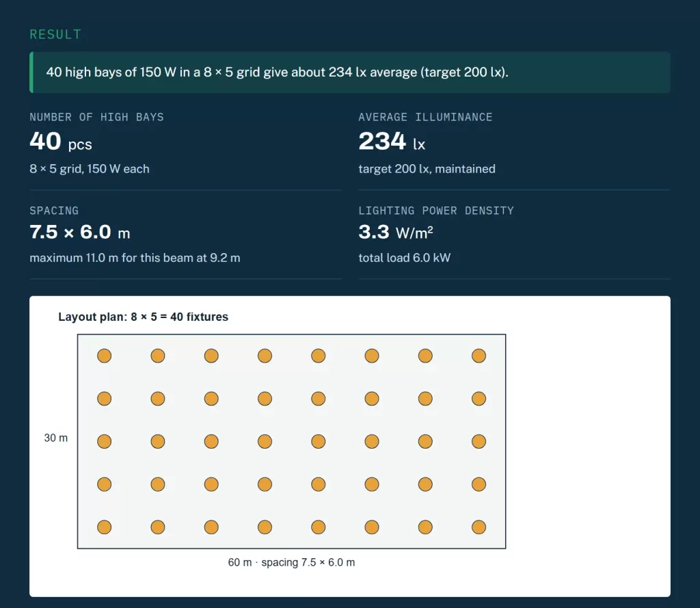Image resolution: width=700 pixels, height=608 pixels.
Task: Click the 7.5 × 6.0 m spacing value
Action: [79, 233]
